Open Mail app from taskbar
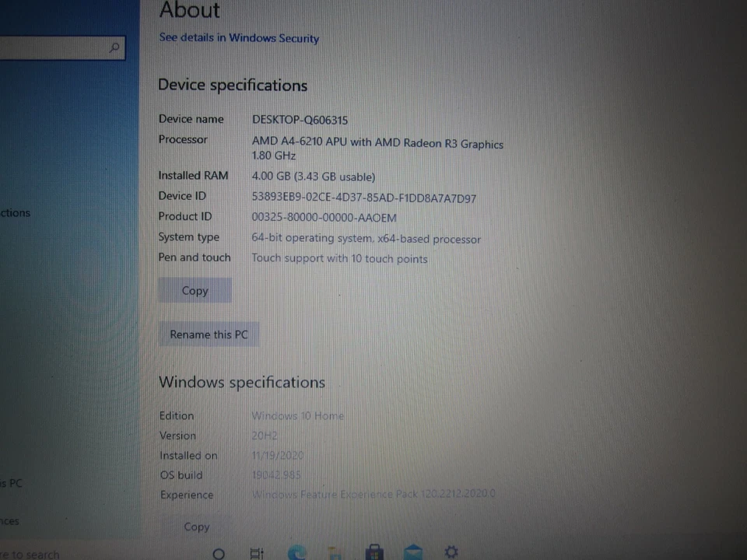The width and height of the screenshot is (747, 560). click(x=412, y=552)
